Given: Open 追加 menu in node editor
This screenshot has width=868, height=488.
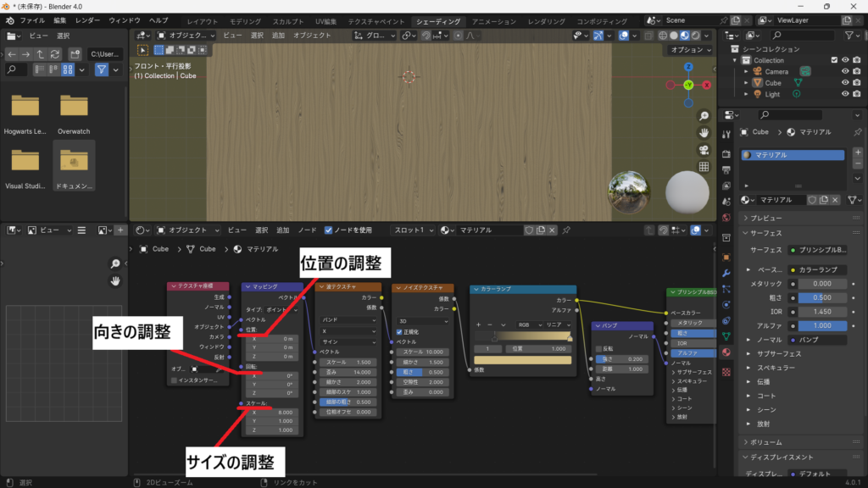Looking at the screenshot, I should pyautogui.click(x=283, y=230).
